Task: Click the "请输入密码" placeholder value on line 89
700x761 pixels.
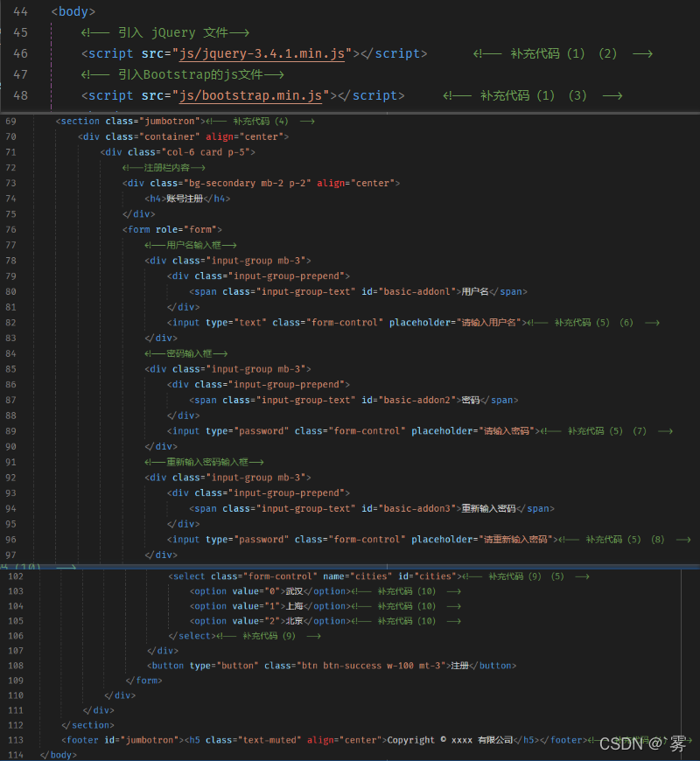Action: [x=507, y=431]
